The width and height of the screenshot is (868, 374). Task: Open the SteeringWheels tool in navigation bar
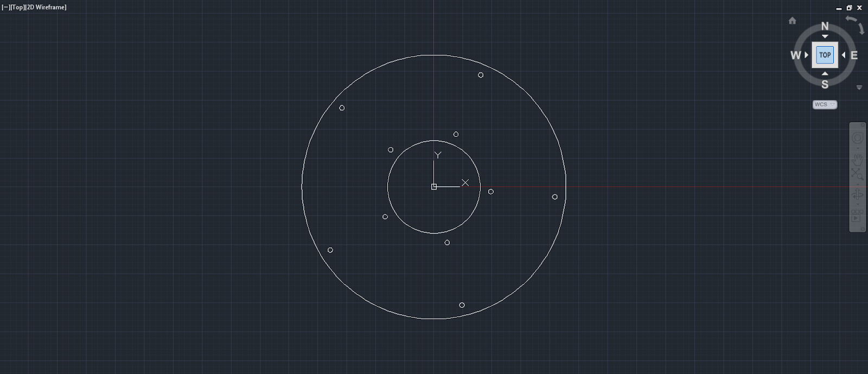857,138
